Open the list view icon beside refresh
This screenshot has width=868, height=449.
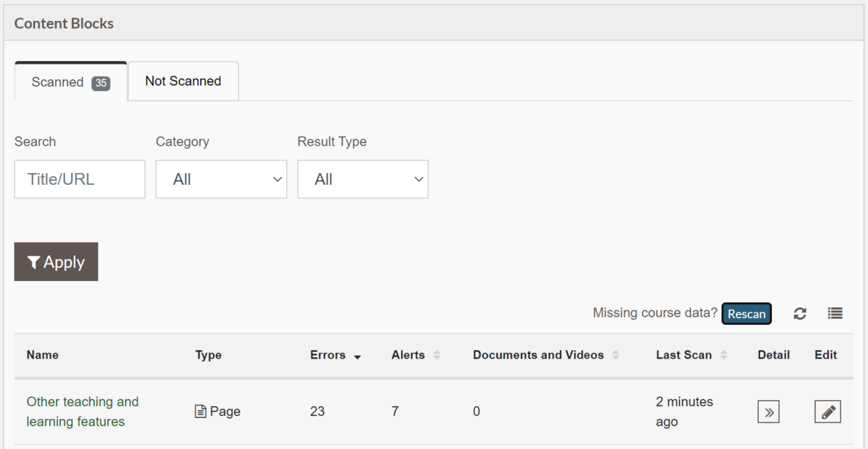835,313
